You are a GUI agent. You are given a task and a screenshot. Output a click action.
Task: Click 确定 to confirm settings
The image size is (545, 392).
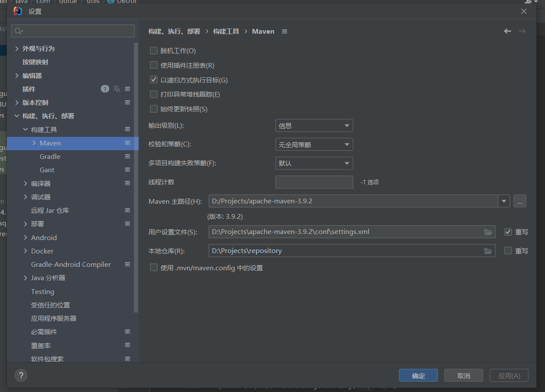419,376
